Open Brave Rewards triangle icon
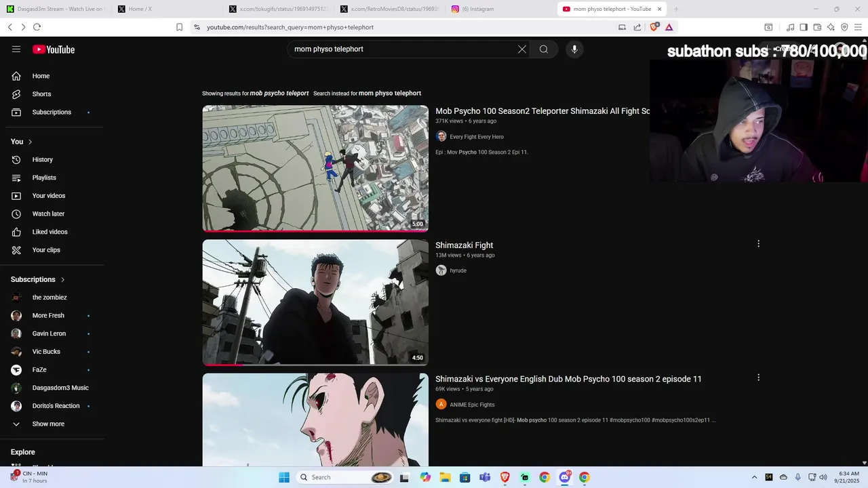 (x=669, y=27)
